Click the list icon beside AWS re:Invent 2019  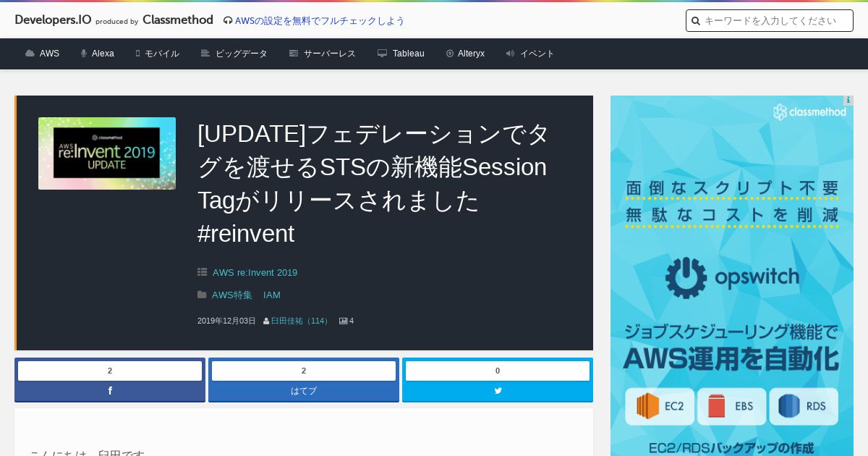(203, 273)
